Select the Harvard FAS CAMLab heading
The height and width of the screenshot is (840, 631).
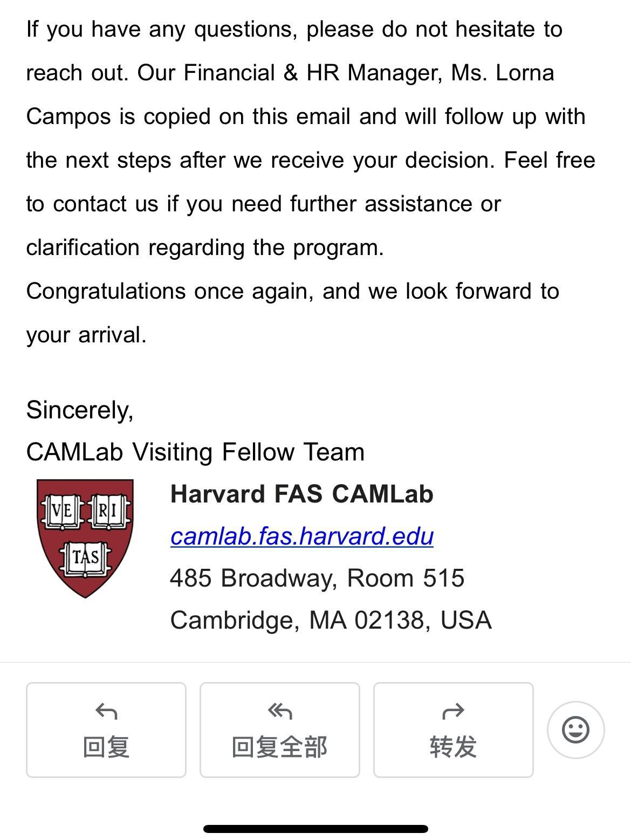pyautogui.click(x=302, y=494)
